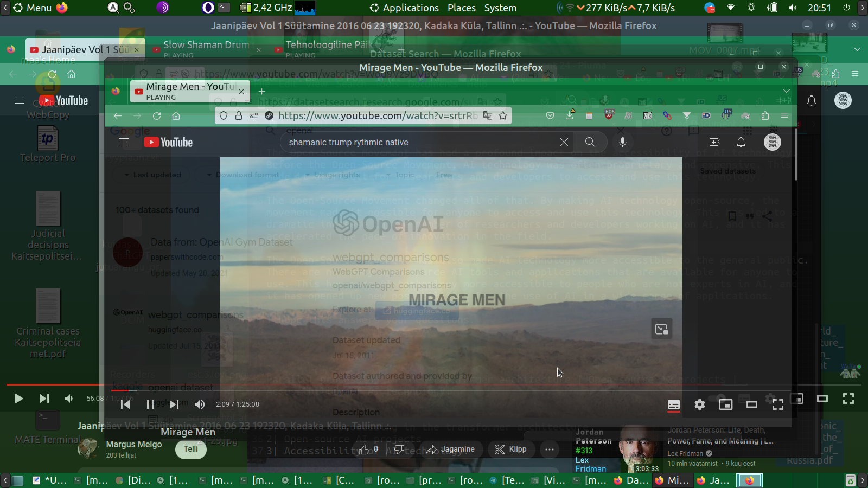Mute the Jaanipäev video volume
Image resolution: width=868 pixels, height=488 pixels.
[x=69, y=399]
